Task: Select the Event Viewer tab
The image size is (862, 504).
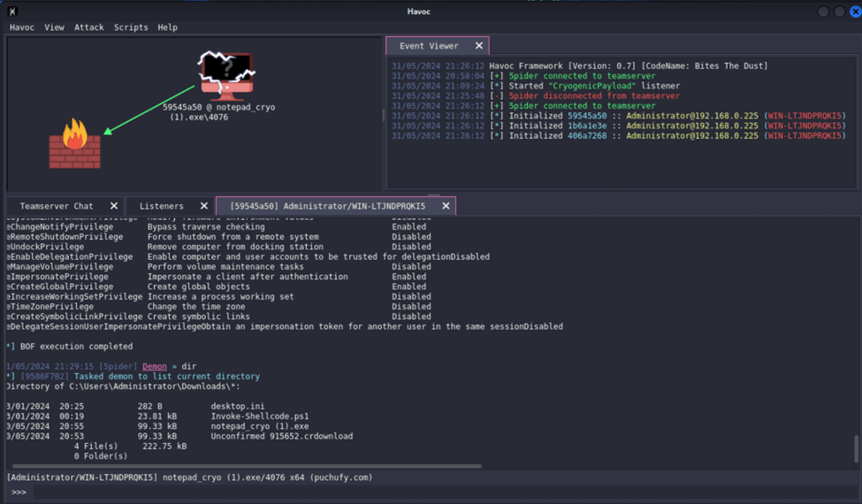Action: [x=429, y=46]
